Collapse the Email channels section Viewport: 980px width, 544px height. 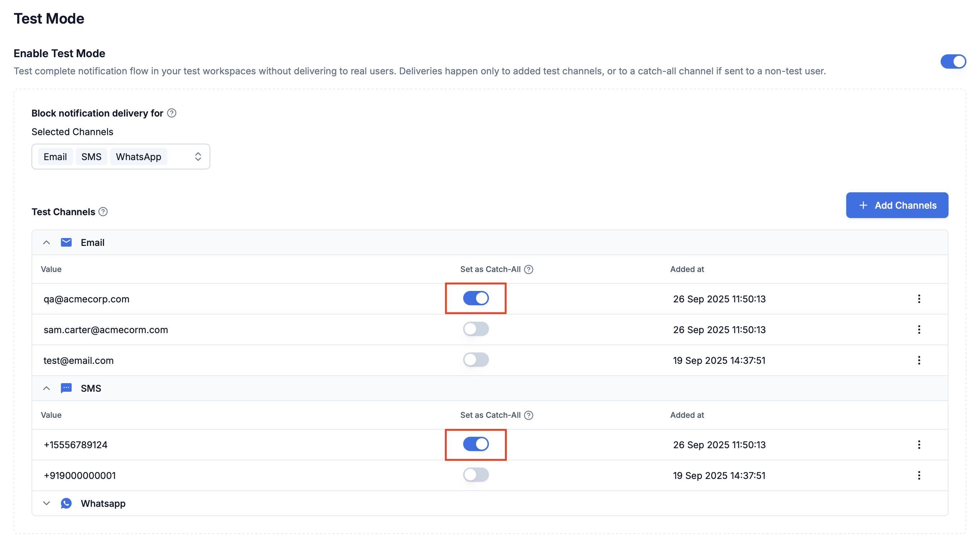coord(46,243)
